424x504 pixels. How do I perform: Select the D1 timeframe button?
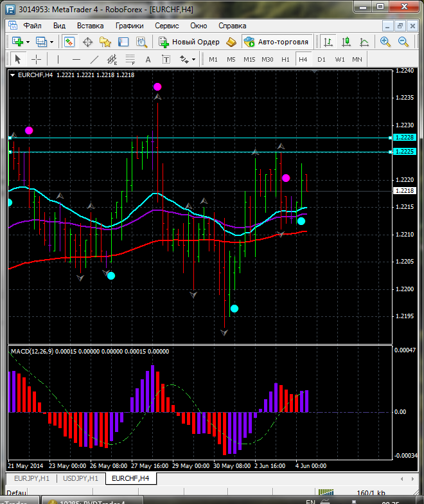tap(321, 59)
